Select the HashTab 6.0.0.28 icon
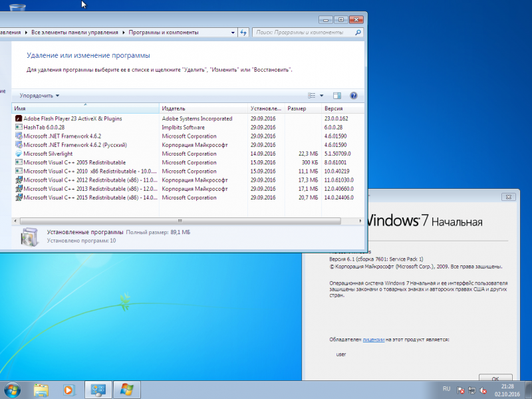The height and width of the screenshot is (399, 532). (x=19, y=127)
